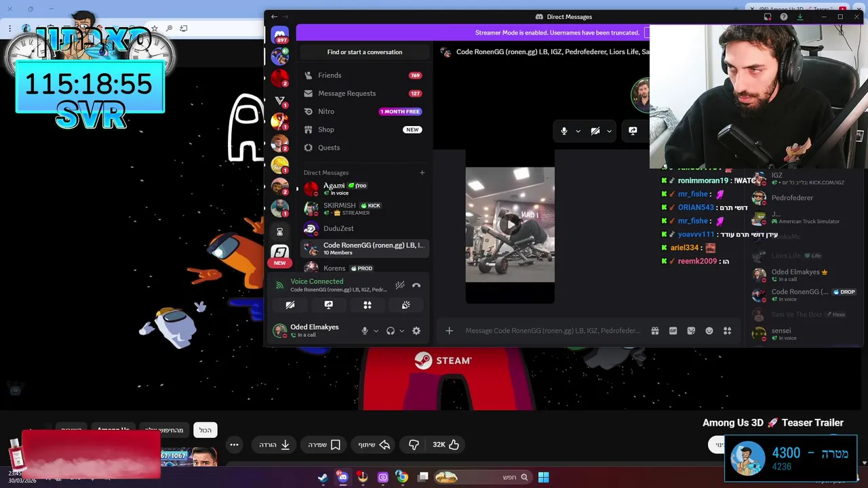Like the YouTube video (32K)
Image resolution: width=868 pixels, height=488 pixels.
(x=446, y=445)
